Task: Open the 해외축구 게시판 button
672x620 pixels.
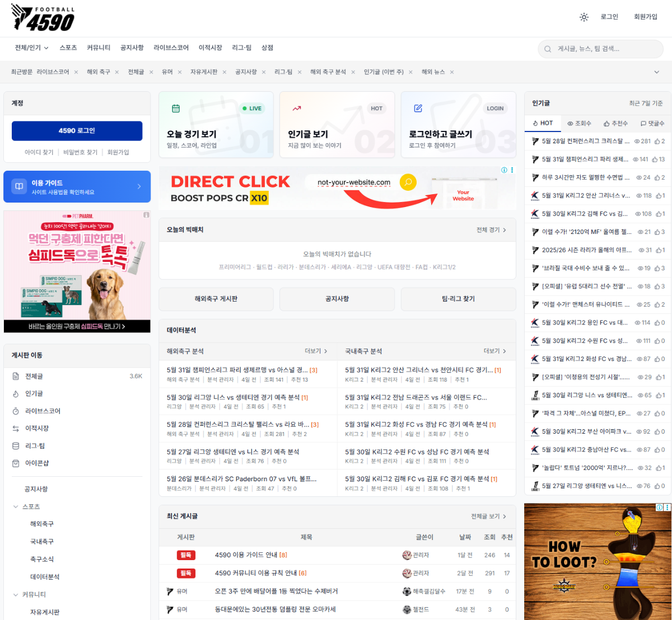Action: pos(216,299)
